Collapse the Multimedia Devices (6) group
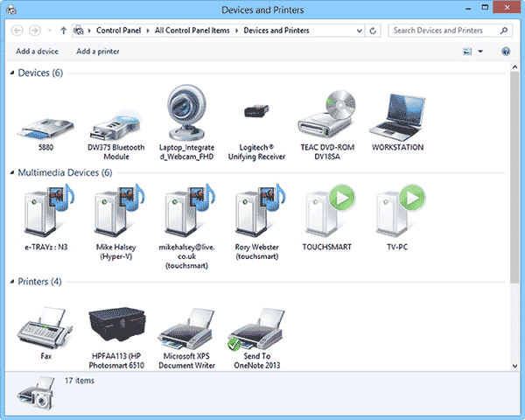525x420 pixels. [11, 173]
